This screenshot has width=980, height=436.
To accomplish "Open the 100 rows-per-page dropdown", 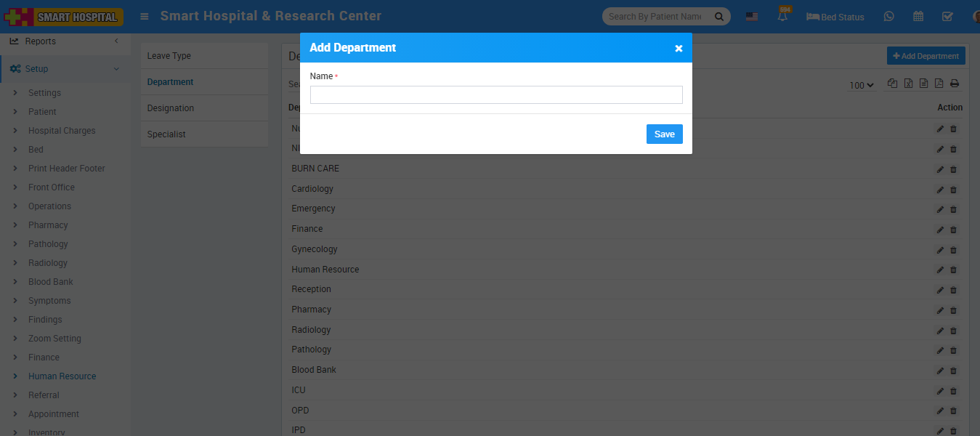I will (x=862, y=85).
